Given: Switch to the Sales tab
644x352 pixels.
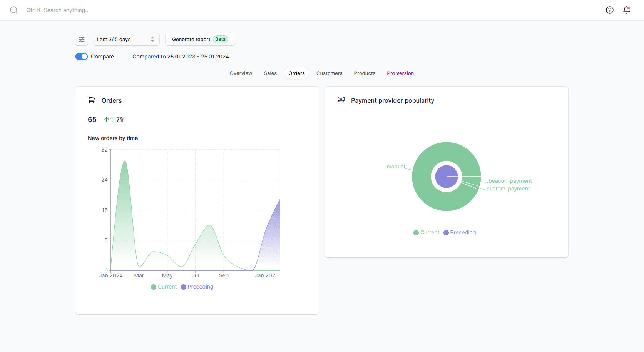Looking at the screenshot, I should [270, 73].
